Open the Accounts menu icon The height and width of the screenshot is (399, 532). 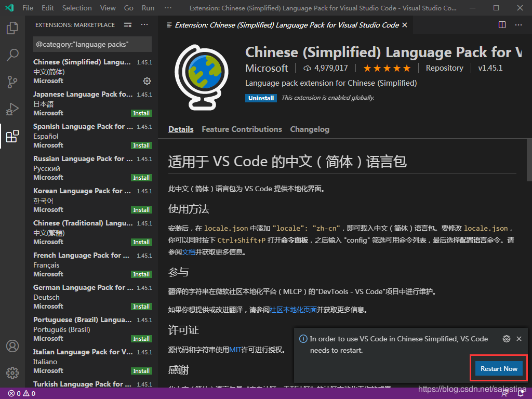12,346
